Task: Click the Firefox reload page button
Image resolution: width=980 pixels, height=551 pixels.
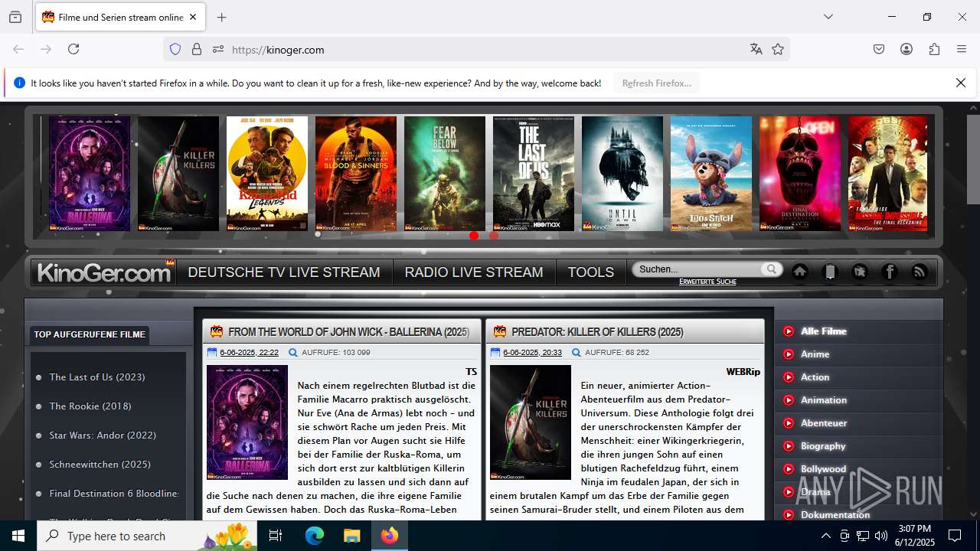Action: [73, 49]
